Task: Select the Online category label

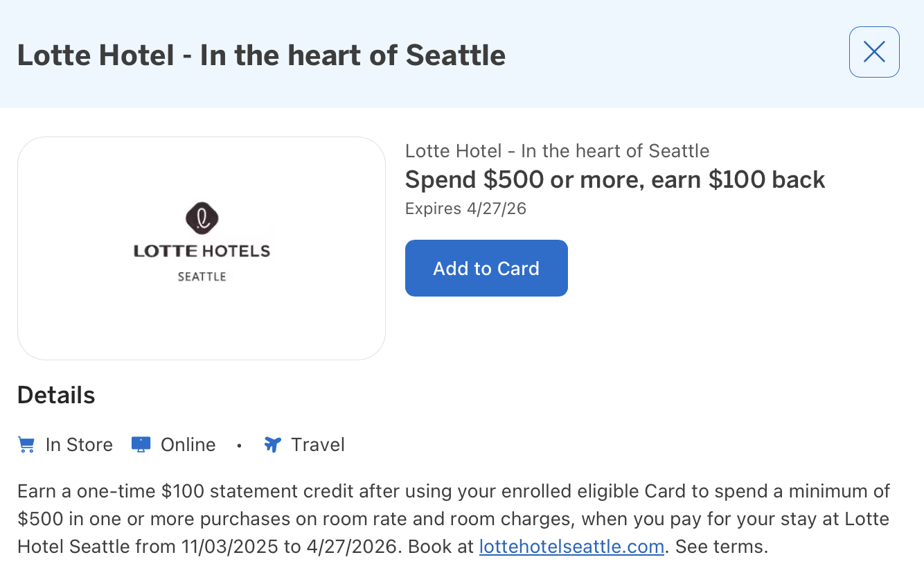Action: click(187, 444)
